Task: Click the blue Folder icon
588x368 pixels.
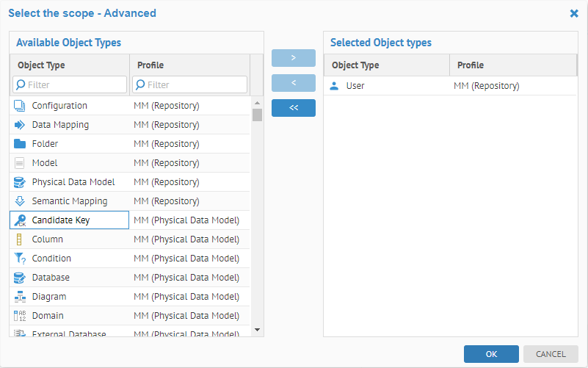Action: pyautogui.click(x=20, y=144)
